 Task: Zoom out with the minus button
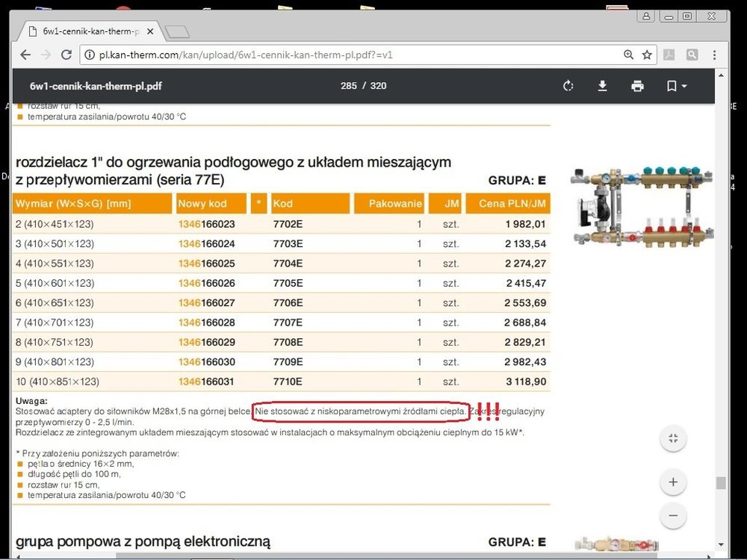point(673,516)
